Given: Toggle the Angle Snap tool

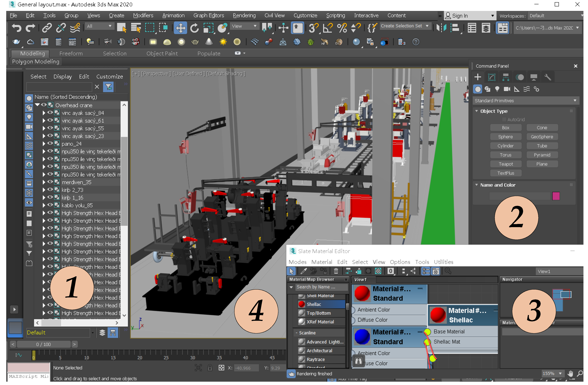Looking at the screenshot, I should (x=328, y=28).
